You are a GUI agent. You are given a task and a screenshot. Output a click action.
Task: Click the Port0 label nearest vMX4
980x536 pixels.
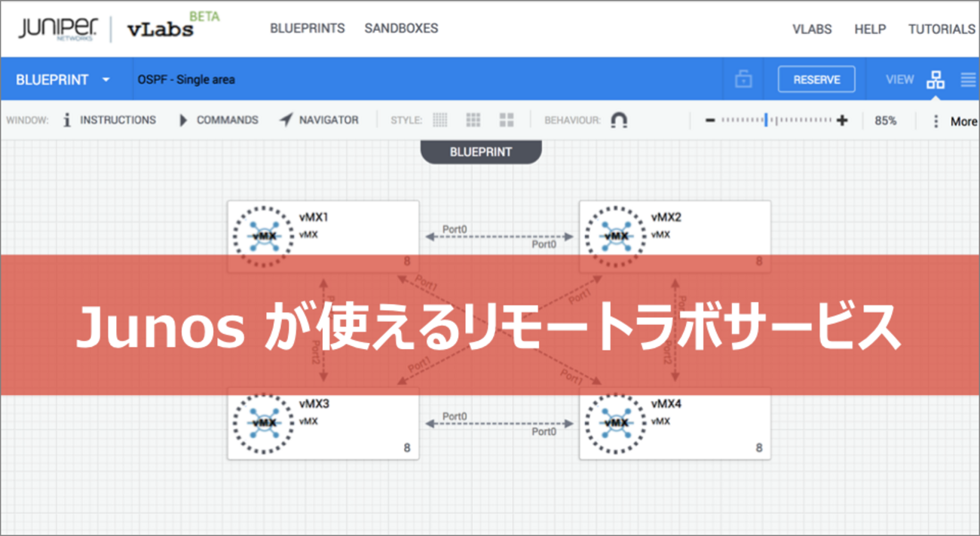[544, 432]
